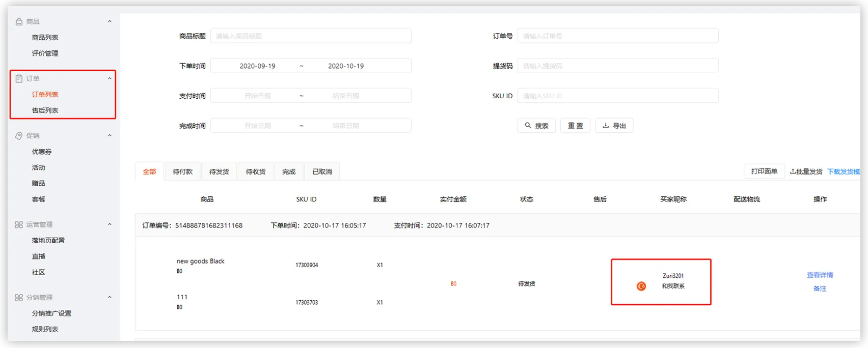Open 落地页配置 in the sidebar
Image resolution: width=868 pixels, height=348 pixels.
(x=48, y=241)
